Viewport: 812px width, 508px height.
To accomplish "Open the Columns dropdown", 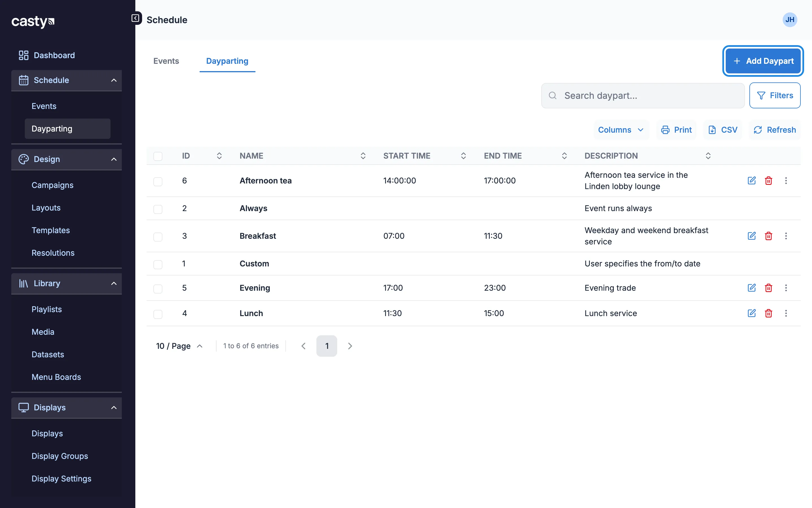I will pos(621,130).
